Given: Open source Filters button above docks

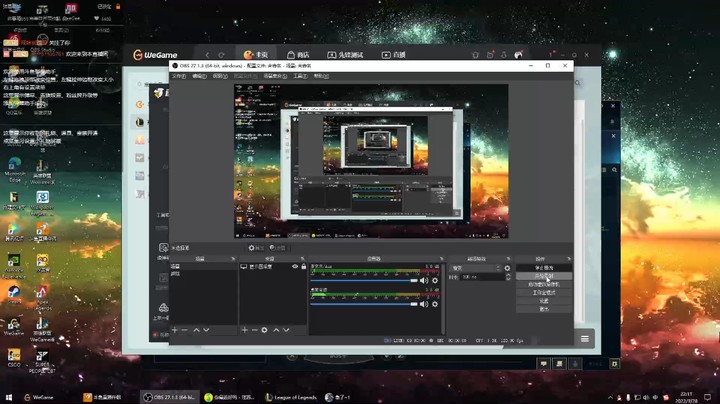Looking at the screenshot, I should click(278, 248).
